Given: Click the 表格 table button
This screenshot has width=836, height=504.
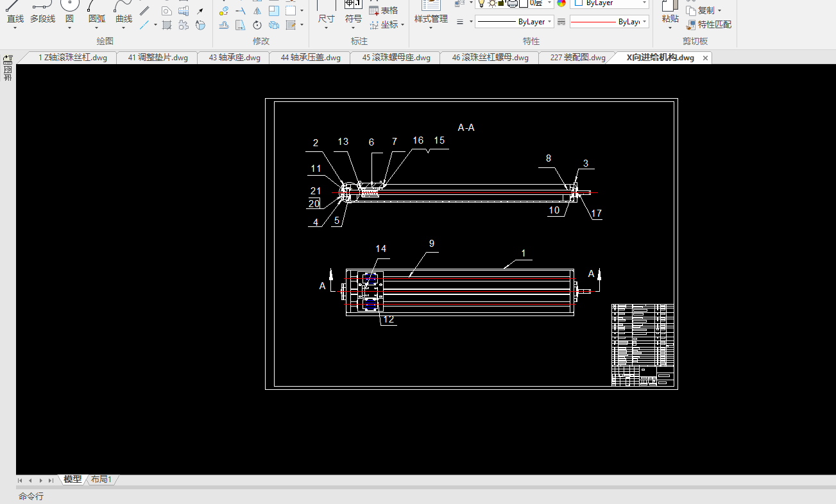Looking at the screenshot, I should coord(384,10).
